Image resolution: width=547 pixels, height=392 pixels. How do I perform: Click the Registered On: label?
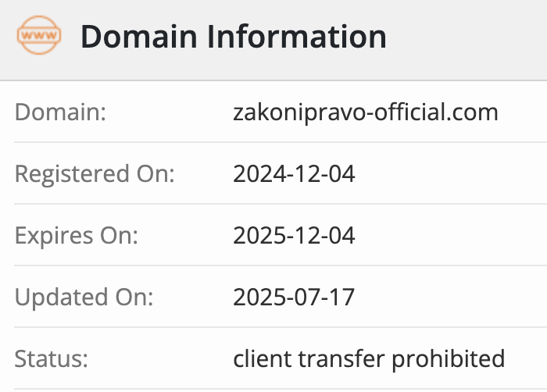coord(95,174)
